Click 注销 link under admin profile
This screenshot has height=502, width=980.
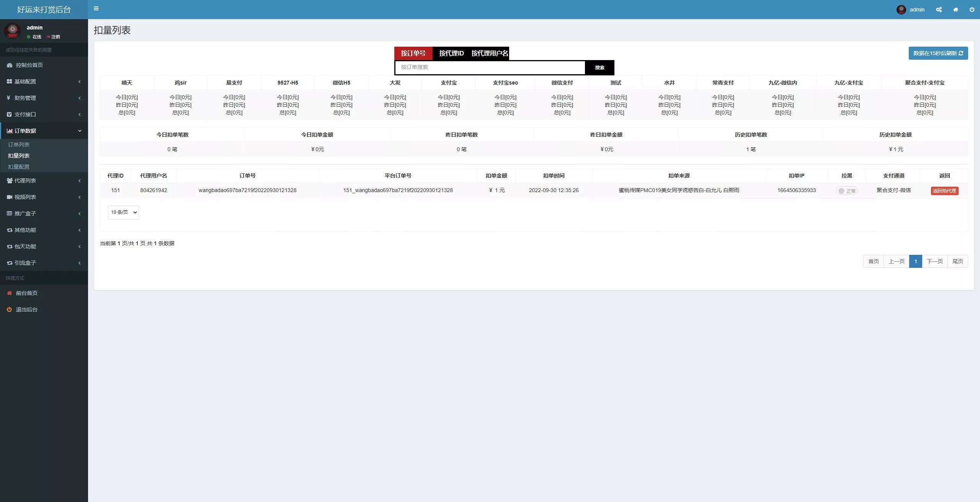click(x=54, y=37)
